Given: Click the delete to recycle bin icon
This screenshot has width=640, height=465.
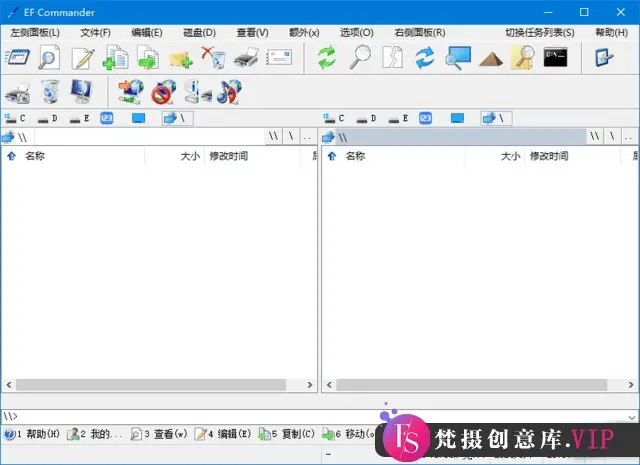Looking at the screenshot, I should (x=213, y=58).
